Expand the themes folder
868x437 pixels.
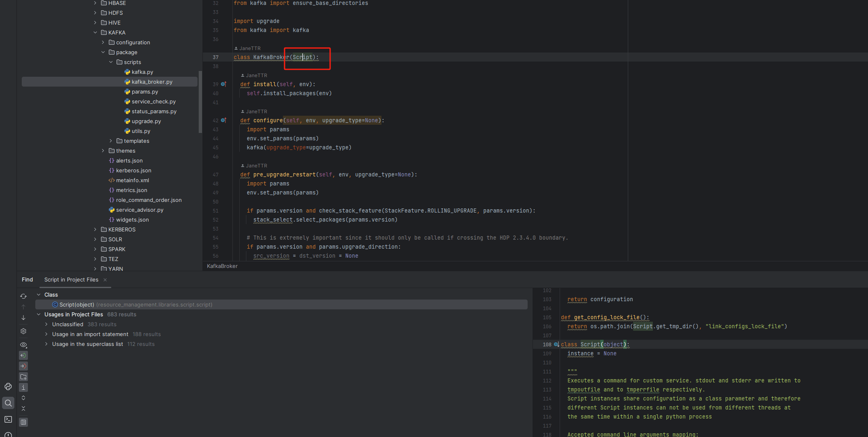tap(103, 151)
